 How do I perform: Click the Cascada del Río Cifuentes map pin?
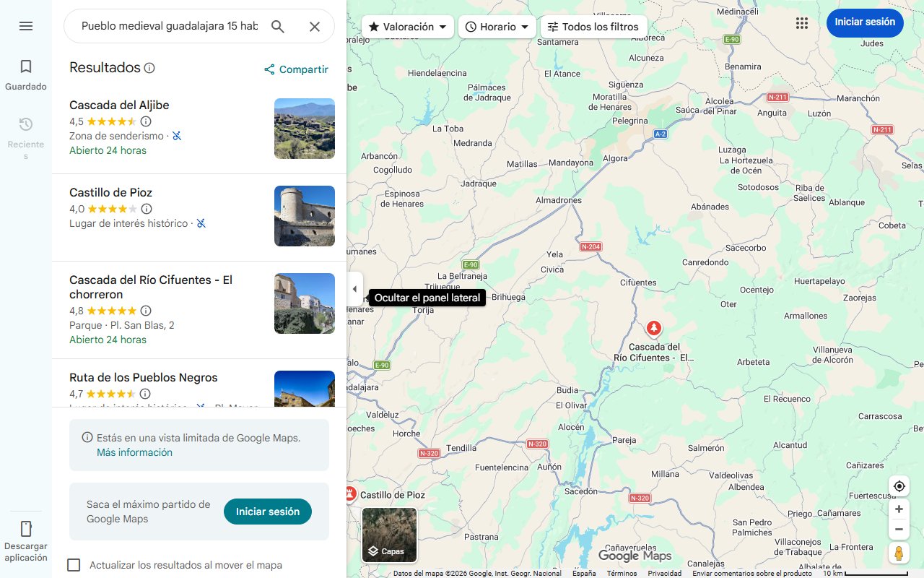653,329
